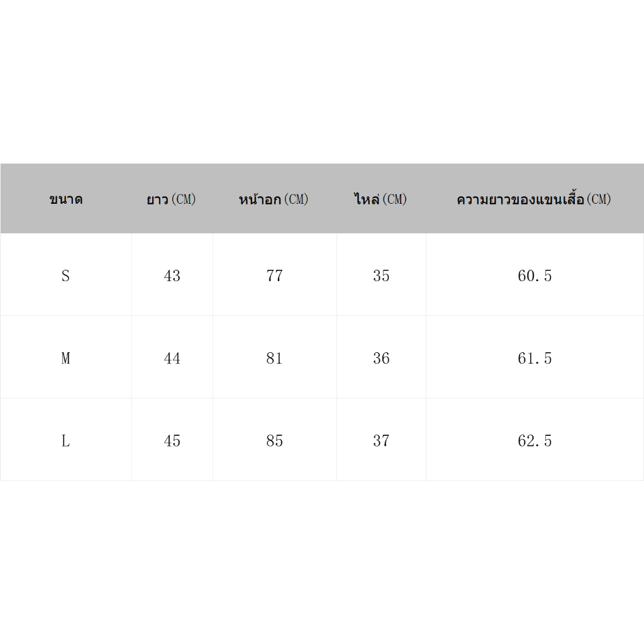Click the length value 43
The height and width of the screenshot is (644, 644).
click(172, 275)
